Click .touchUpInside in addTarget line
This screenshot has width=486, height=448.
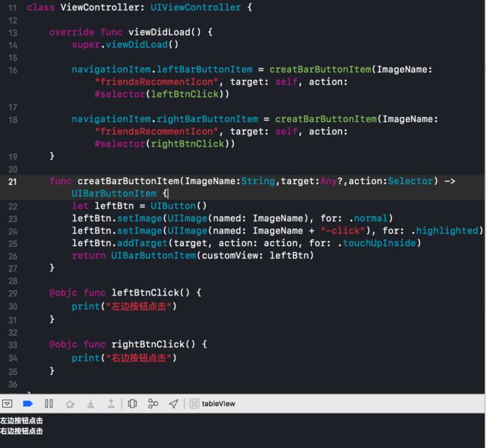click(x=377, y=243)
